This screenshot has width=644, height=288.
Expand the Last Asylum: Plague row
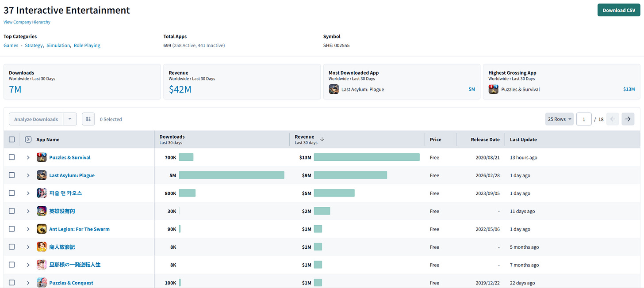28,175
